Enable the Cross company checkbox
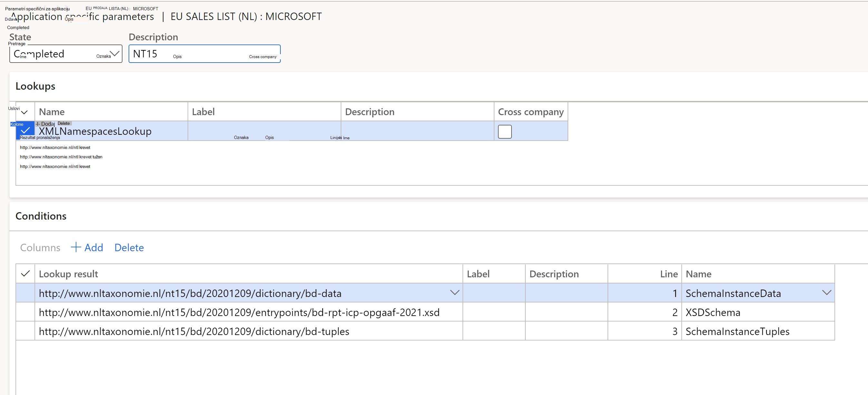Screen dimensions: 868x395 pos(505,132)
